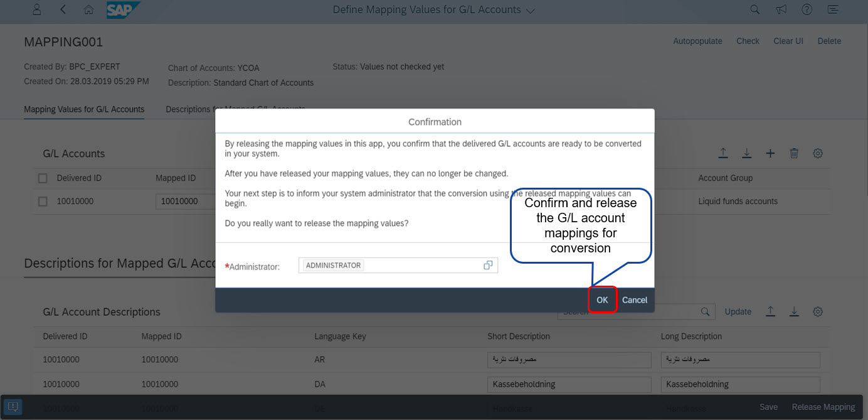Image resolution: width=868 pixels, height=420 pixels.
Task: Select the DA language key cell
Action: pyautogui.click(x=320, y=384)
